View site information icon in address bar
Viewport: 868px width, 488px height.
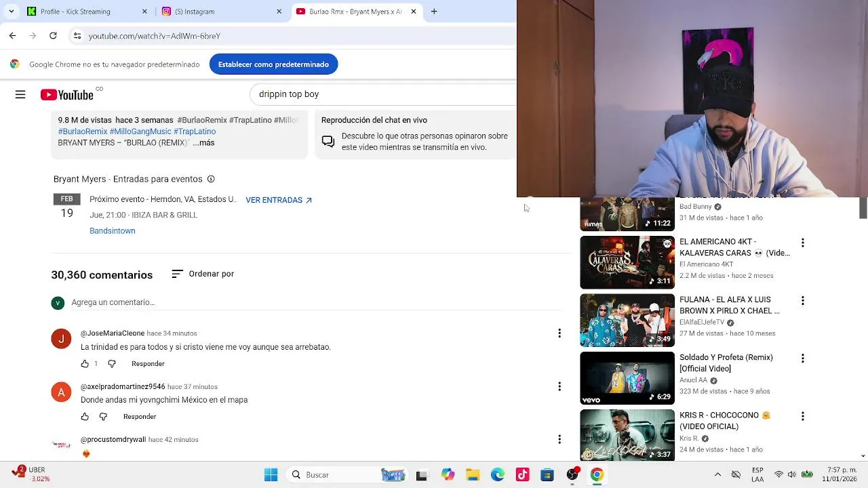click(77, 36)
